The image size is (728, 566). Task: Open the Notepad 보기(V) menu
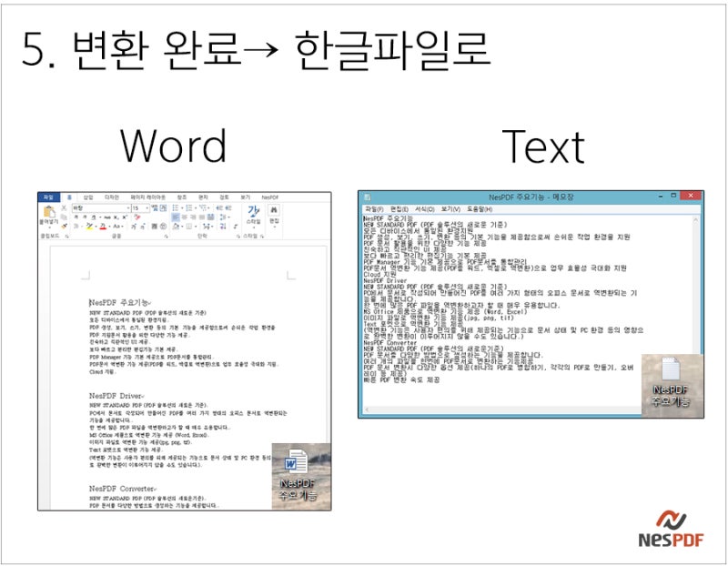450,209
